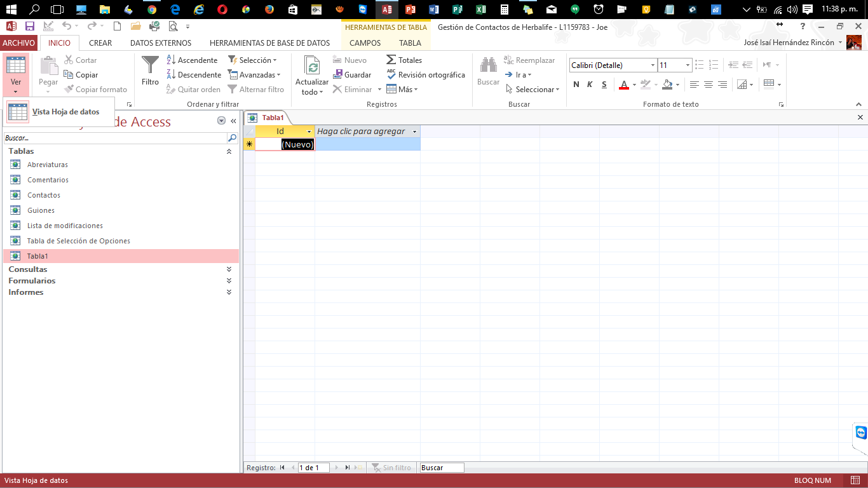
Task: Open the DATOS EXTERNOS ribbon tab
Action: pyautogui.click(x=160, y=43)
